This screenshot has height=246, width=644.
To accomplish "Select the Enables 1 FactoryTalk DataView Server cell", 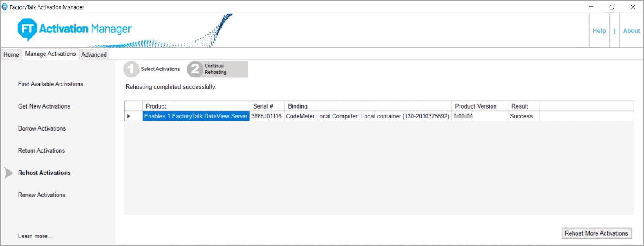I will [196, 116].
